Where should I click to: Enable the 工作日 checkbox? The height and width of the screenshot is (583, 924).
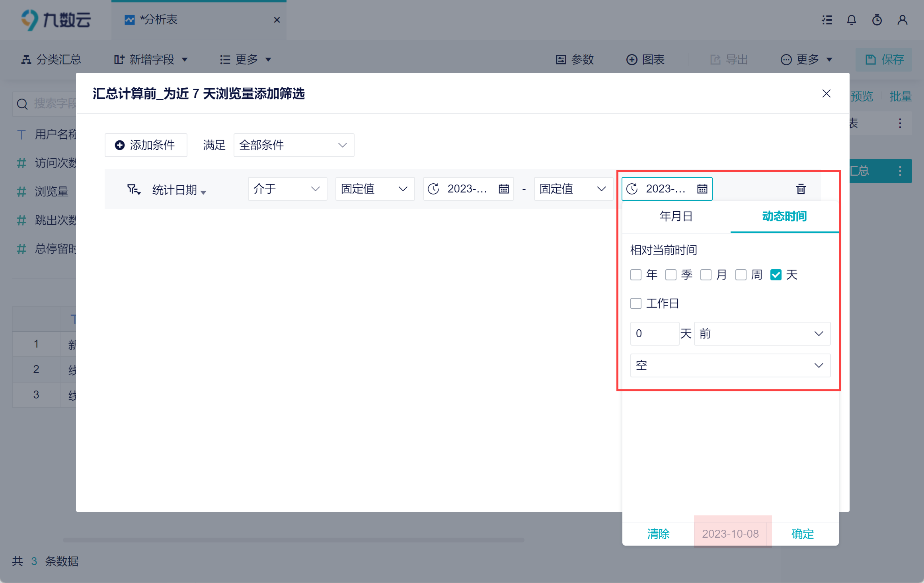tap(636, 303)
